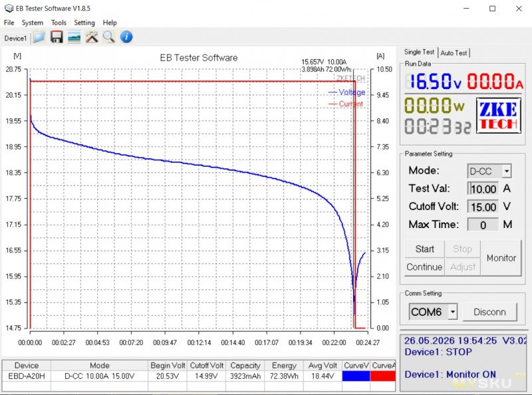Click the Test Val 10.00 input field

click(483, 189)
